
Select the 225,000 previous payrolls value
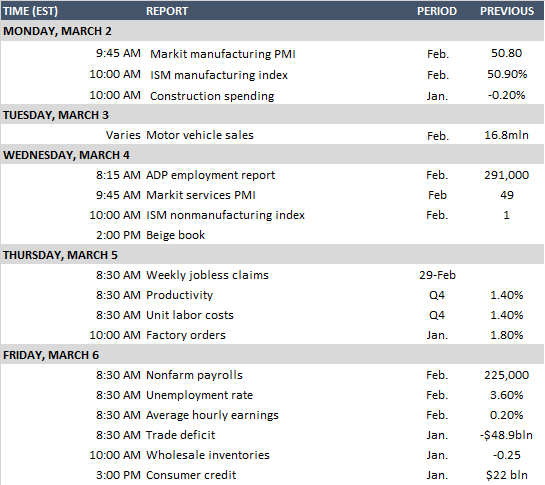(x=507, y=375)
